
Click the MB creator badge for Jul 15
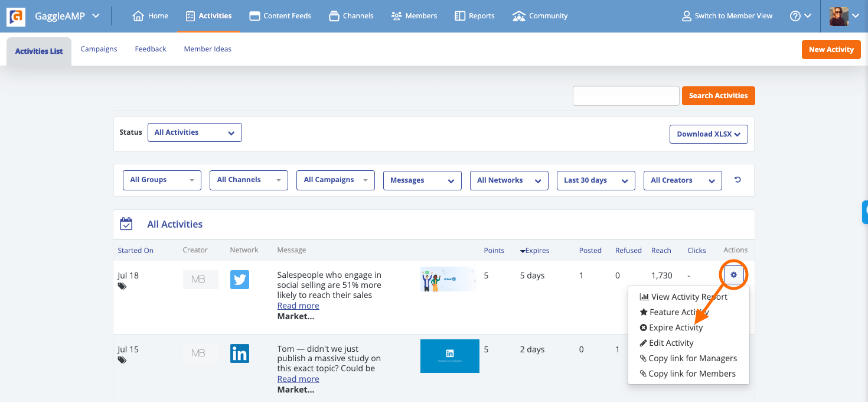(x=200, y=354)
